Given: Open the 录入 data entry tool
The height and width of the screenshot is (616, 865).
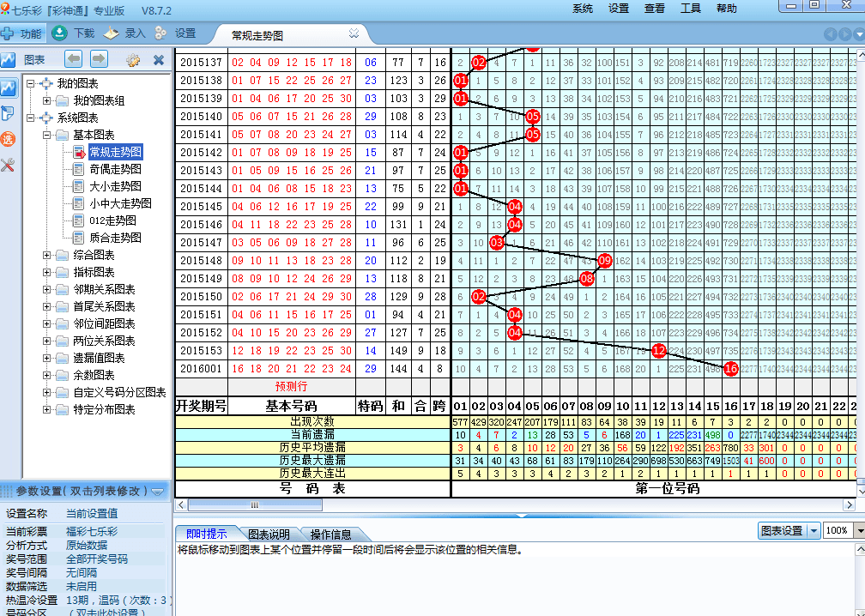Looking at the screenshot, I should (x=112, y=33).
